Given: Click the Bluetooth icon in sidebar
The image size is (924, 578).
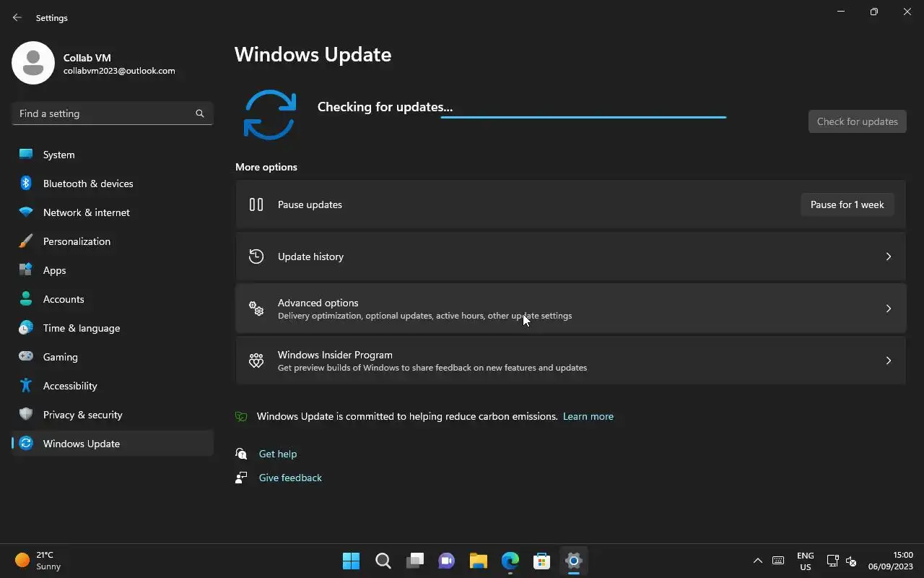Looking at the screenshot, I should point(26,183).
